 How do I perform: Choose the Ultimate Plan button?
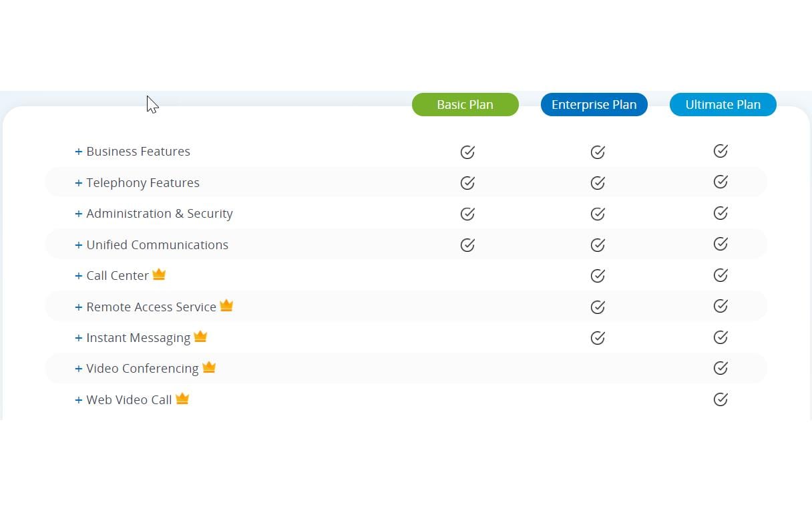pyautogui.click(x=723, y=105)
